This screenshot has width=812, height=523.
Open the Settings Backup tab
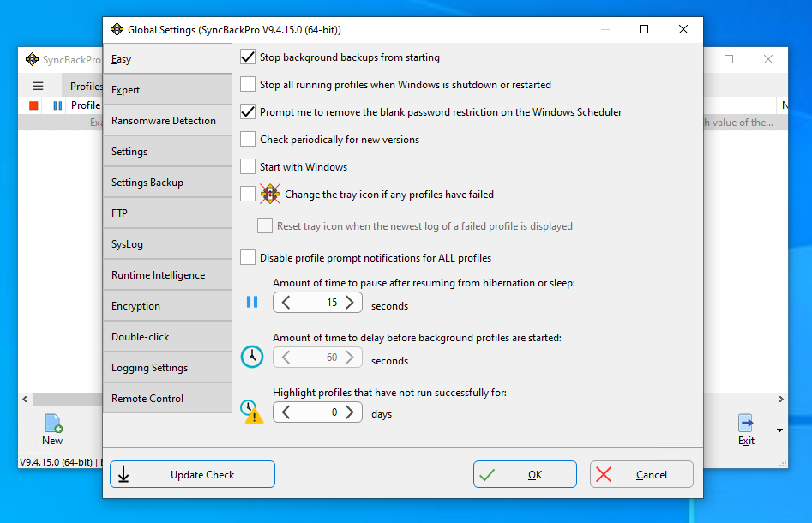click(167, 183)
